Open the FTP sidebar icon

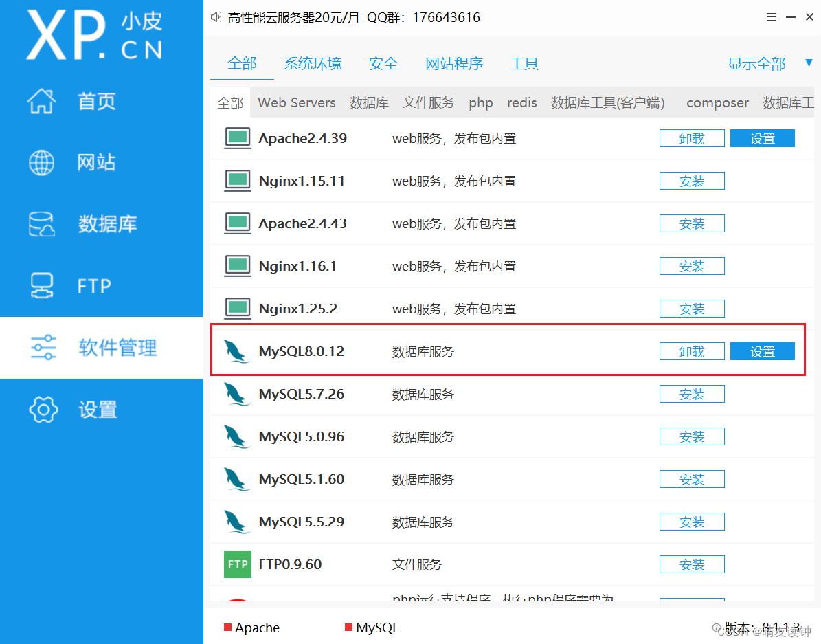41,286
